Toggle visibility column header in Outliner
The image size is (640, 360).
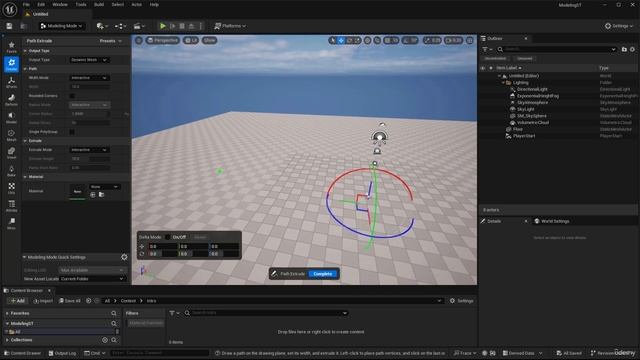pos(483,68)
